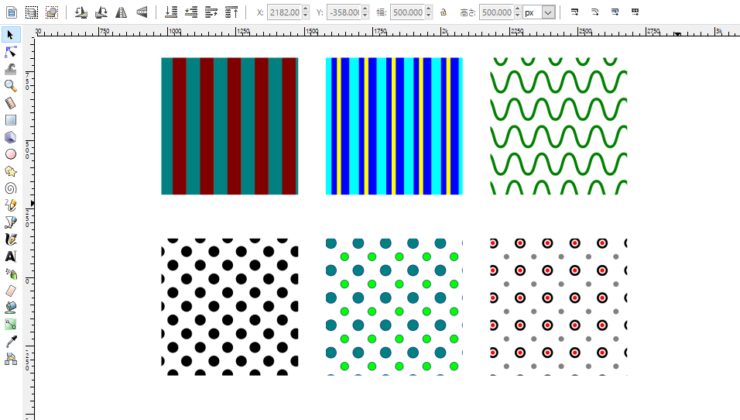Select the Selector arrow tool
Image resolution: width=740 pixels, height=420 pixels.
click(11, 35)
